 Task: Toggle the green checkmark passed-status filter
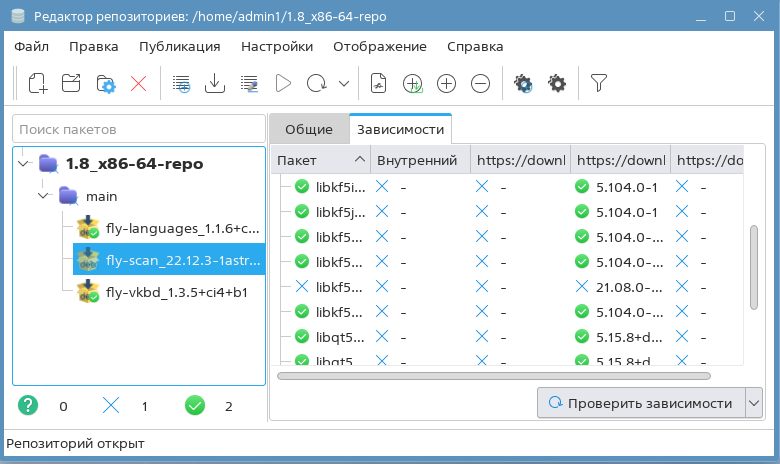click(195, 406)
